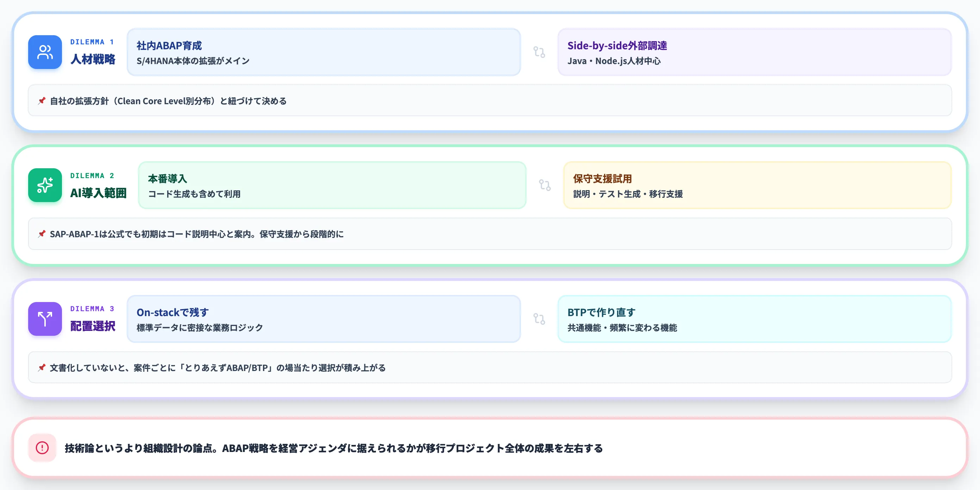Click the red alert circle icon in bottom banner
The height and width of the screenshot is (490, 980).
coord(42,448)
